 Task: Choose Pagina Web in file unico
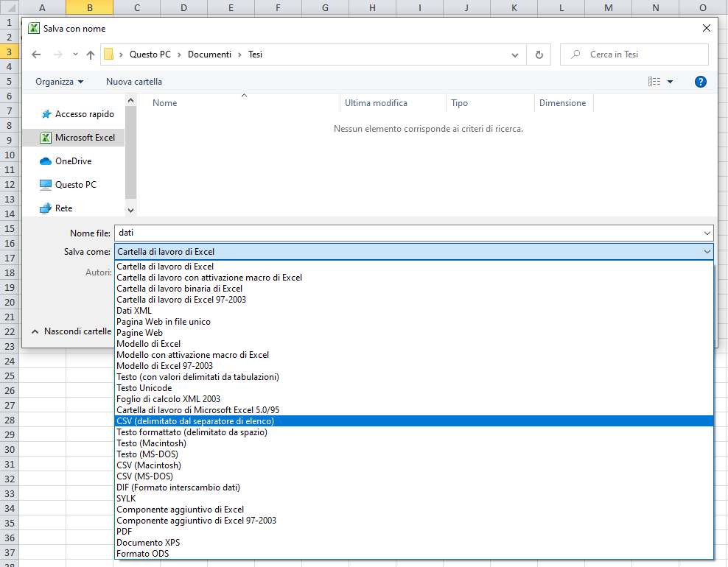click(413, 322)
